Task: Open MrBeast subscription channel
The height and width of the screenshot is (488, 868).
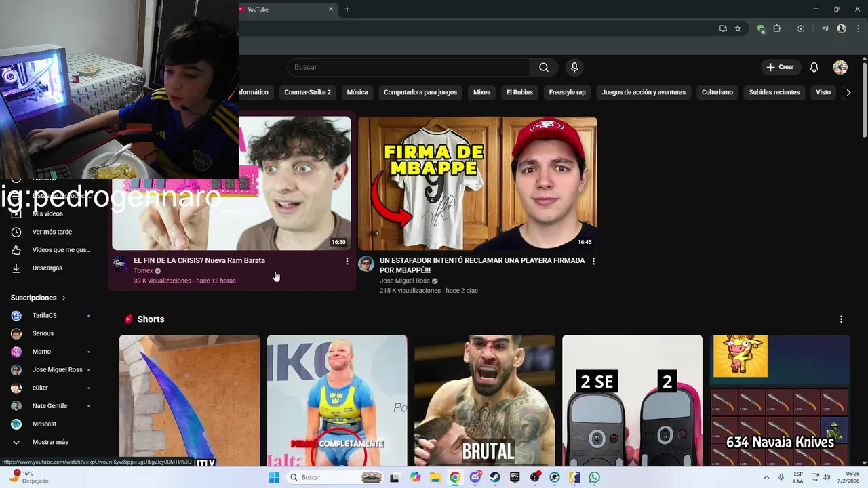Action: [44, 424]
